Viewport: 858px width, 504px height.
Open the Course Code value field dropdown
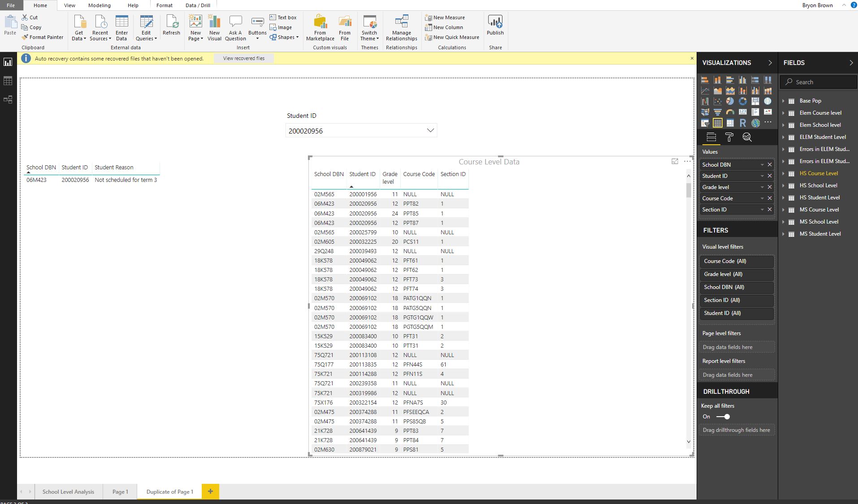[762, 198]
